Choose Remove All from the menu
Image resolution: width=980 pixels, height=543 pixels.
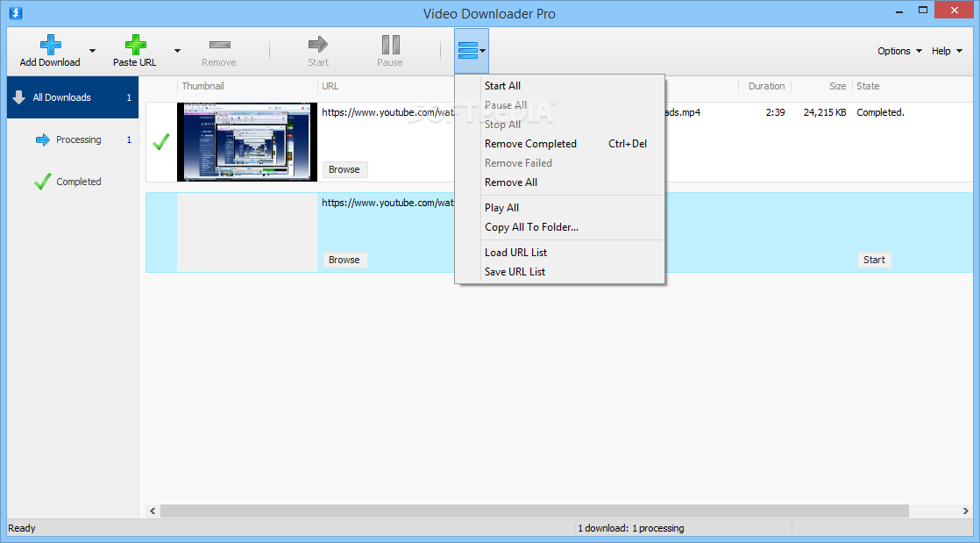[560, 182]
